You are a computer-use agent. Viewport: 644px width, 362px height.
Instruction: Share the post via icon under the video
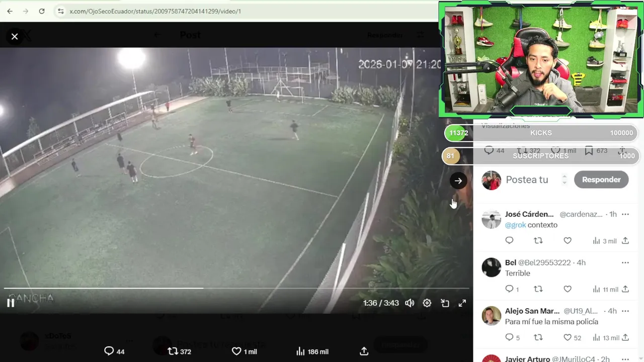[x=364, y=351]
